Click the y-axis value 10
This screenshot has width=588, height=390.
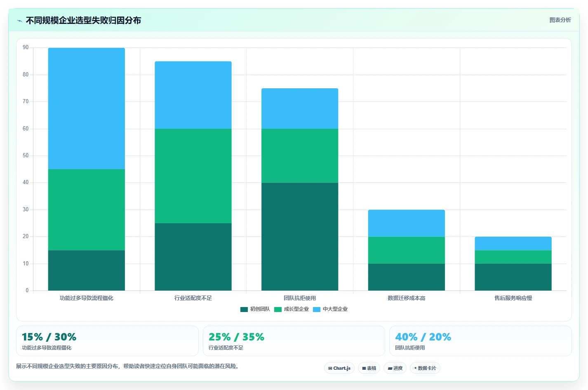pos(26,264)
